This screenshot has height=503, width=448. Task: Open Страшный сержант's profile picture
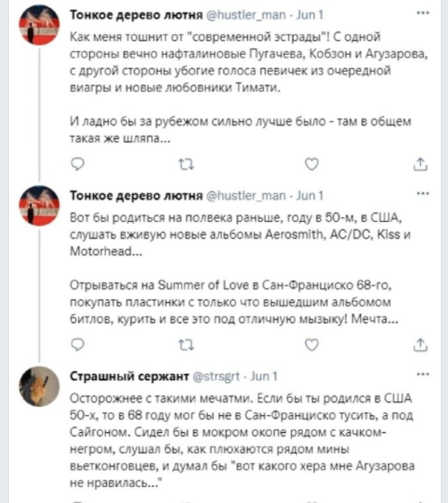(x=40, y=386)
